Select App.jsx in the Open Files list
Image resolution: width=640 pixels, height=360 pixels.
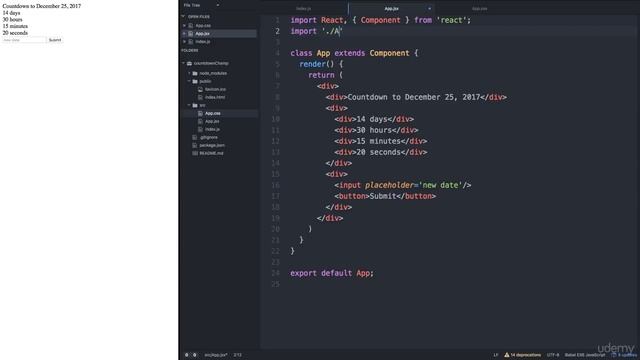click(202, 33)
